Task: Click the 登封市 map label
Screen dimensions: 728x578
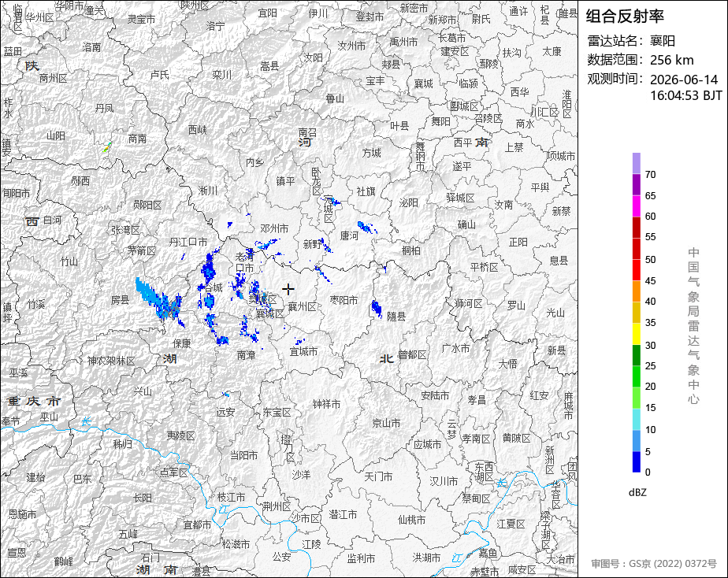Action: [370, 17]
